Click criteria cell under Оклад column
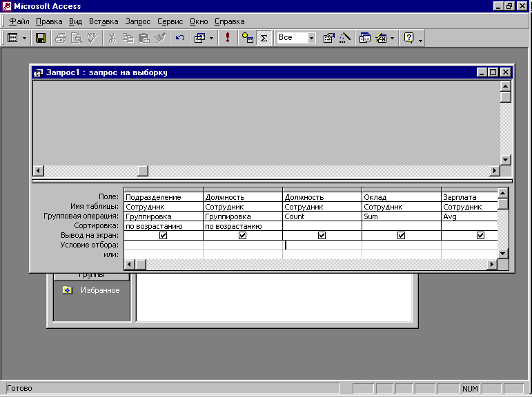This screenshot has width=532, height=397. coord(402,245)
